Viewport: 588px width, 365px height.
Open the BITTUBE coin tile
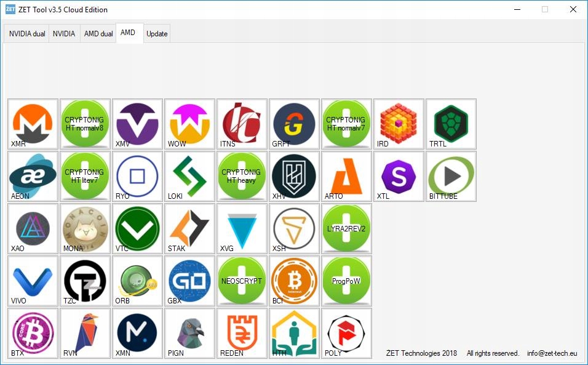coord(451,176)
